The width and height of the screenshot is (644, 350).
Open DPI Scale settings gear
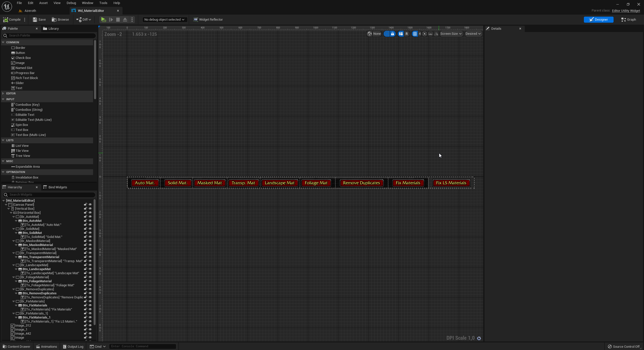(x=479, y=338)
